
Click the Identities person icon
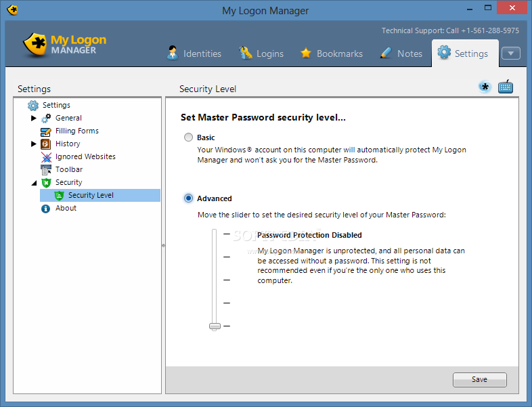click(x=173, y=53)
